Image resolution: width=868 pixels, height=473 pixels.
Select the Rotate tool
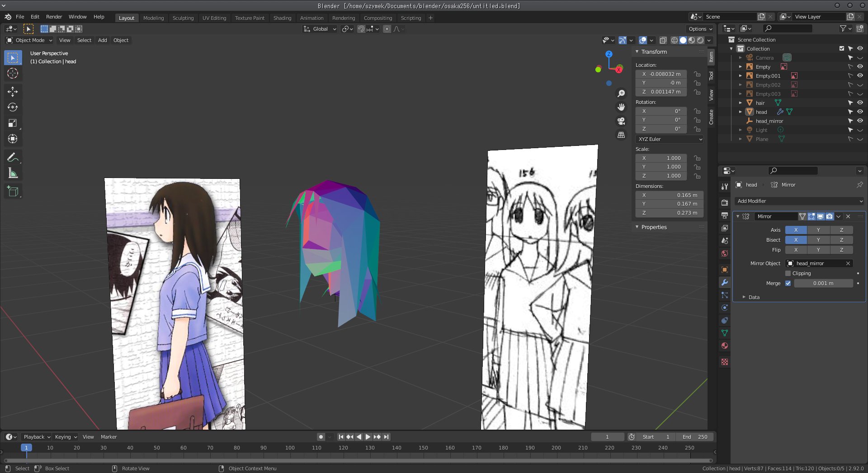[13, 108]
